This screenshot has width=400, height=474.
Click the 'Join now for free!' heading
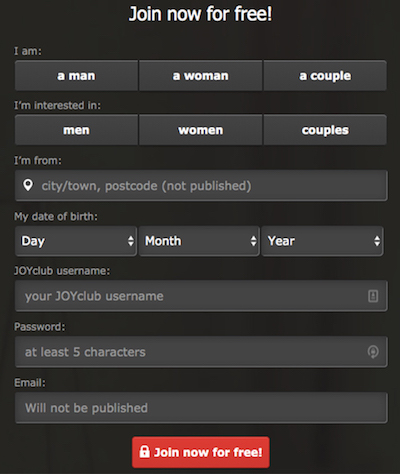click(200, 14)
